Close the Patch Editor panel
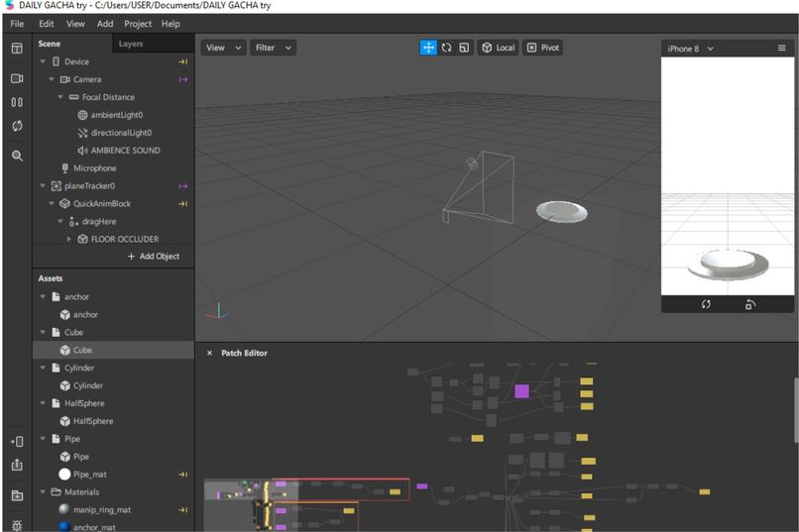This screenshot has height=532, width=799. click(209, 353)
